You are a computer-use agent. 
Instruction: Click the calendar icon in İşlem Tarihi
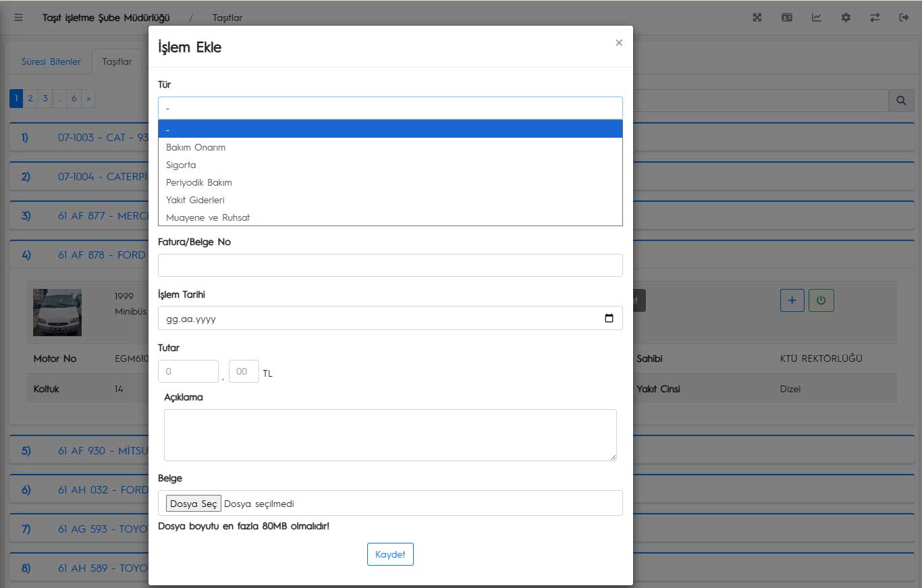click(x=609, y=319)
